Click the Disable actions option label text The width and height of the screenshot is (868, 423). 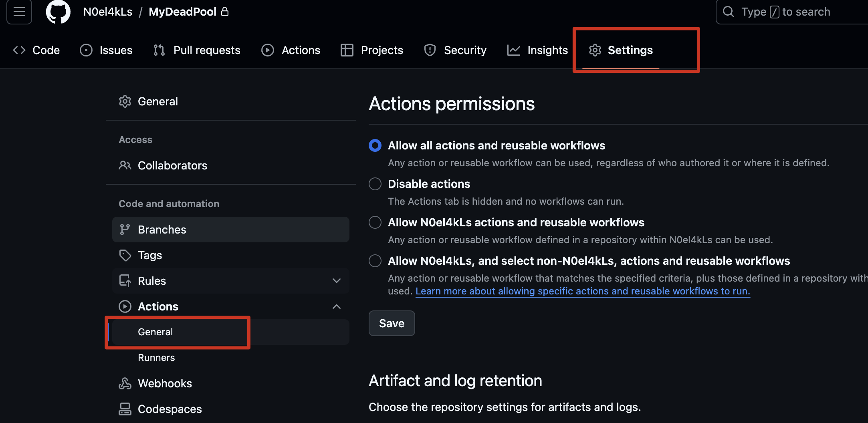coord(429,184)
